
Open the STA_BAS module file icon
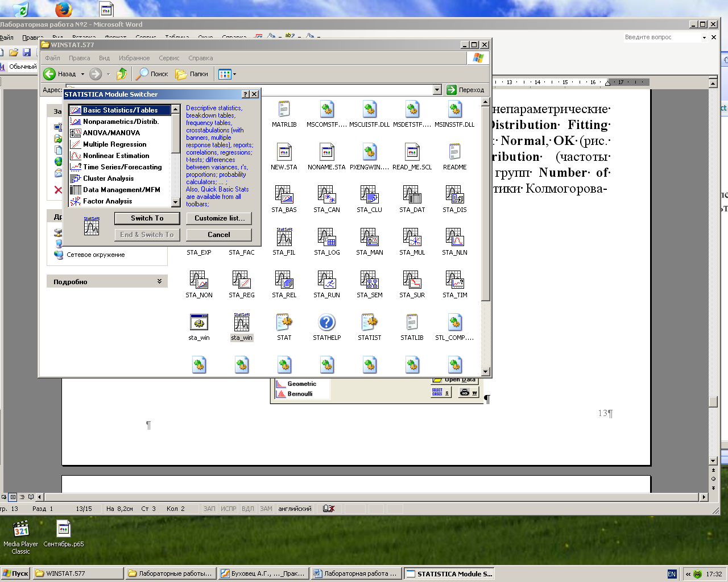[x=284, y=195]
